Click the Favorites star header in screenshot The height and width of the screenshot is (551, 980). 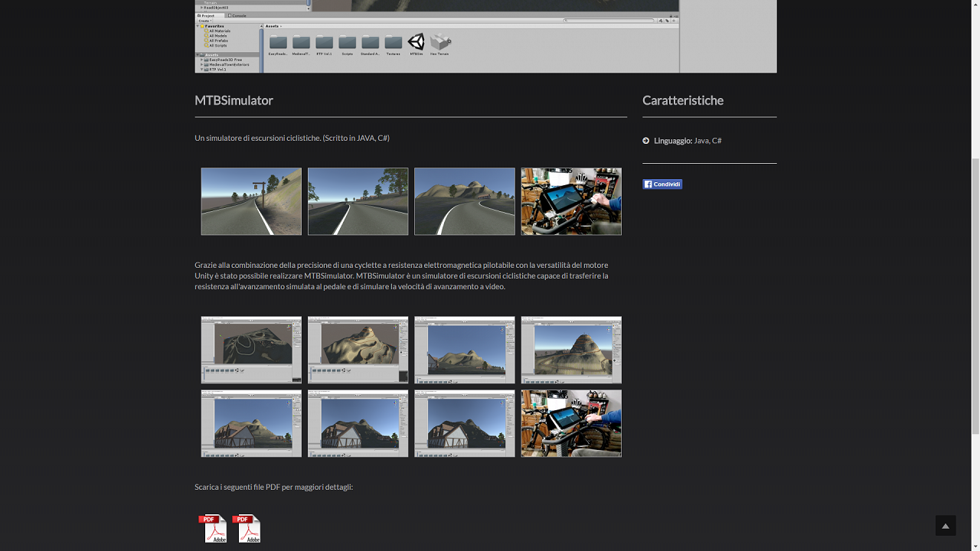click(x=212, y=26)
